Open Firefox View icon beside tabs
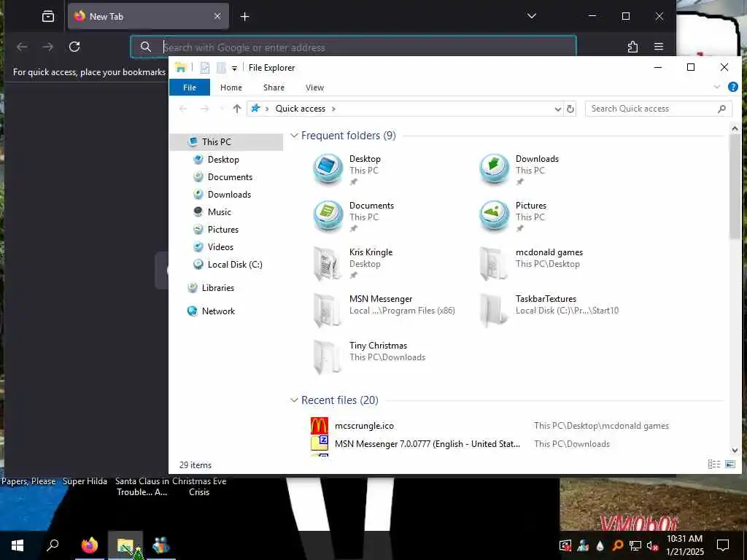This screenshot has height=560, width=747. [x=48, y=17]
